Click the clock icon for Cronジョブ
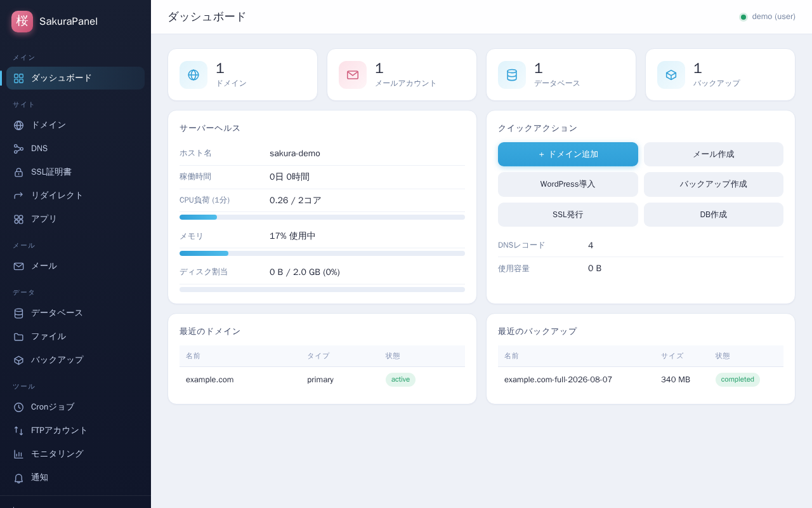Screen dimensions: 812x508 18,407
